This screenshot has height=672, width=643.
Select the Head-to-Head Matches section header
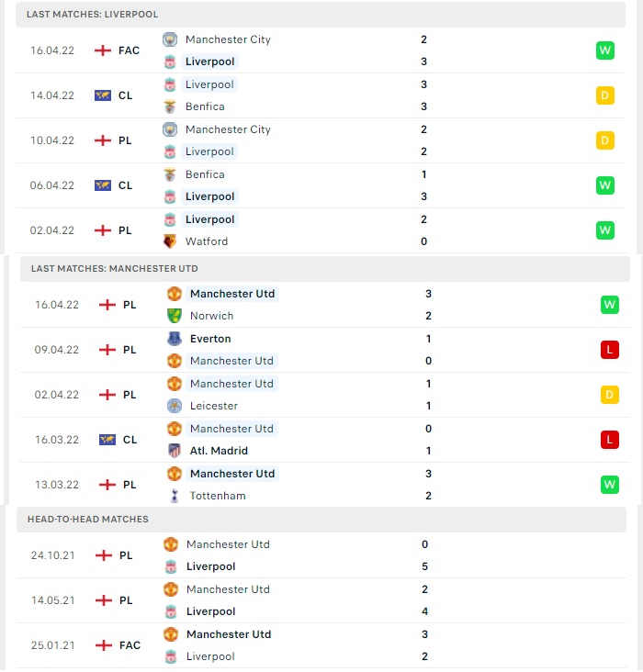click(321, 520)
